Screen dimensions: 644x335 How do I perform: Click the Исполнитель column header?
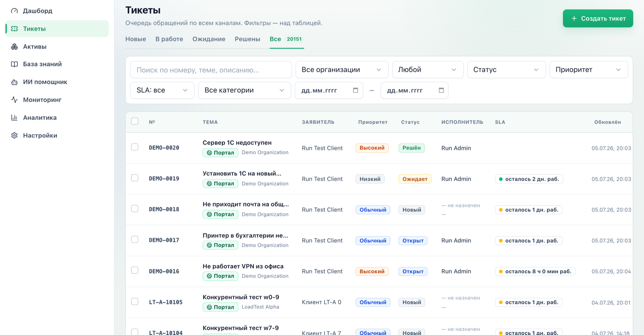[462, 122]
